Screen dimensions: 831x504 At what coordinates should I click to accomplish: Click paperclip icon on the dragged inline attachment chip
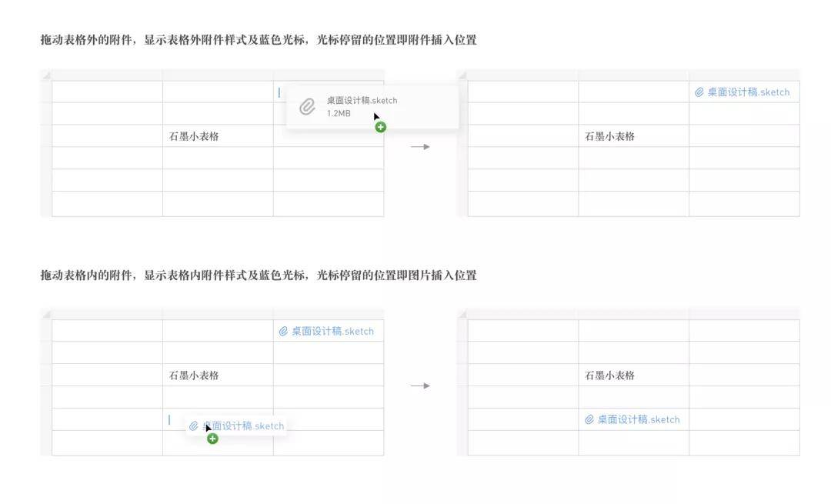pos(193,426)
